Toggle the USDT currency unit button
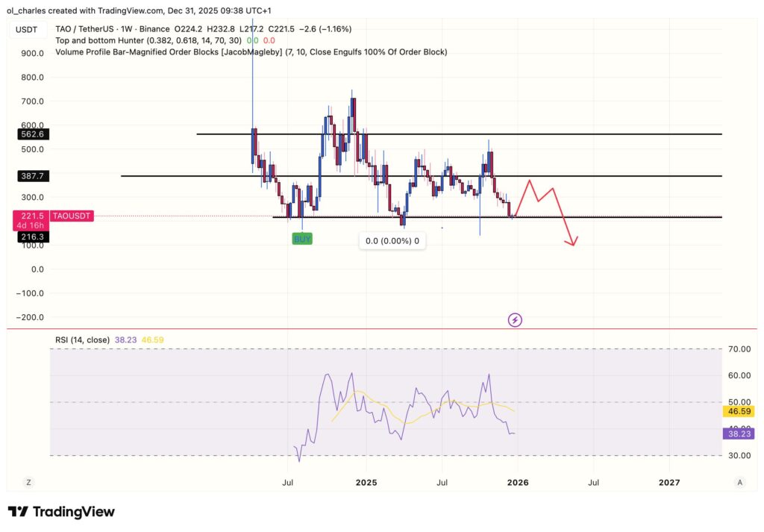 26,30
